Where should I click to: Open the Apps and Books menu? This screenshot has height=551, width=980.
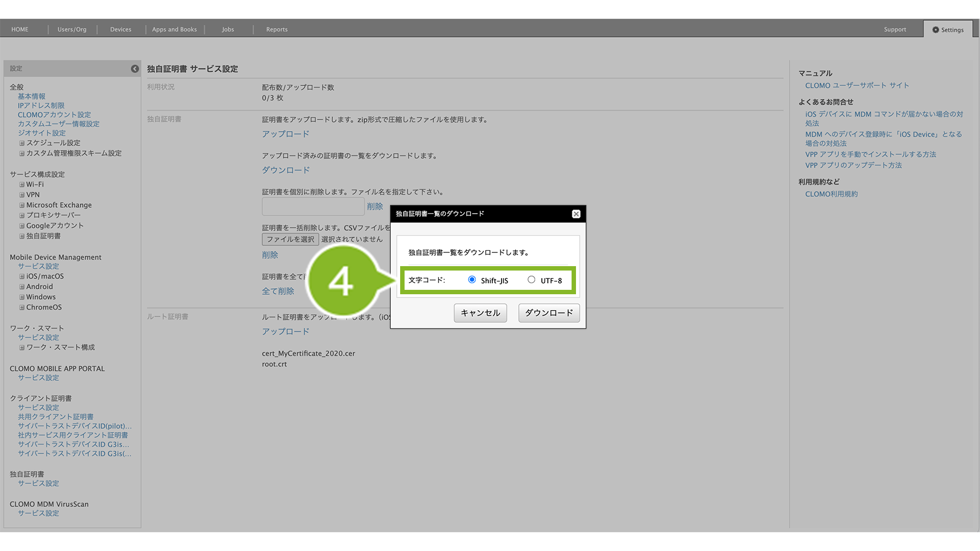coord(174,30)
